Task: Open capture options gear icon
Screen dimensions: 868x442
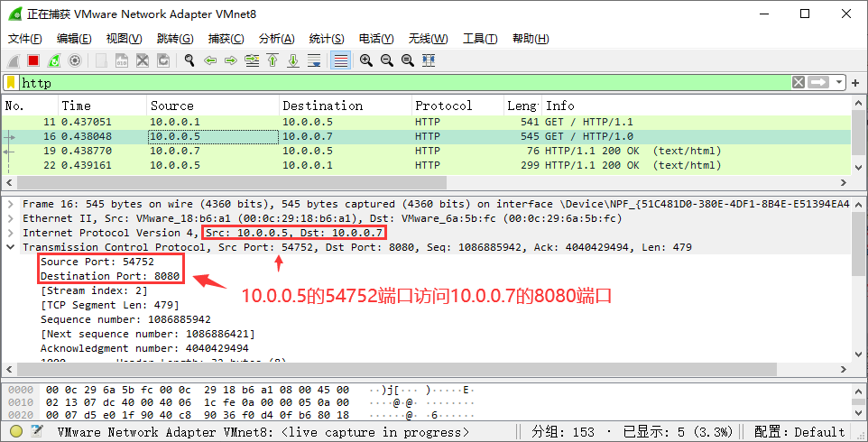Action: tap(75, 60)
